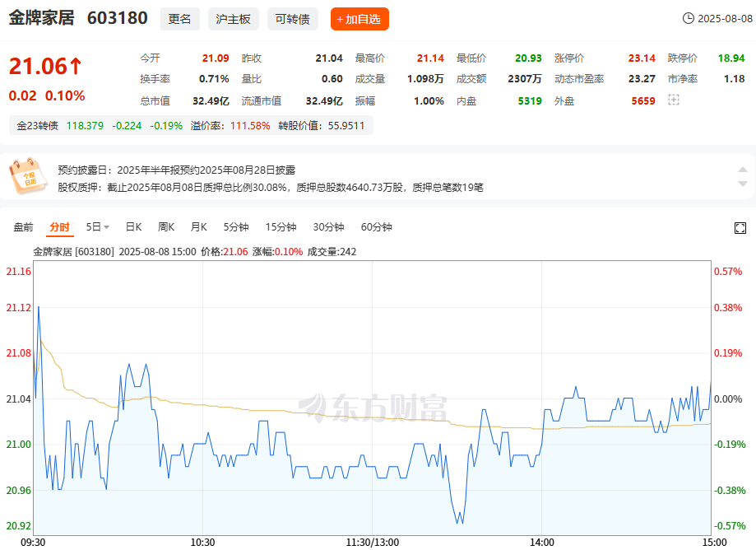Click the 14:00 time axis label
756x550 pixels.
pyautogui.click(x=542, y=543)
